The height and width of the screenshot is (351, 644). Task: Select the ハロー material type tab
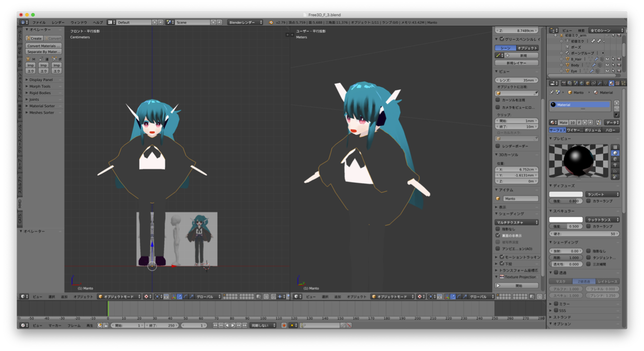click(x=611, y=130)
